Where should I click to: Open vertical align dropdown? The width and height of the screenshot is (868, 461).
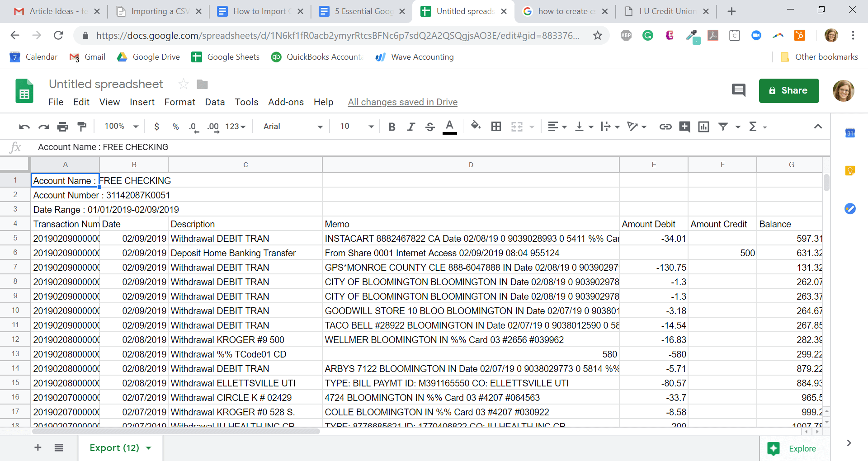click(584, 127)
